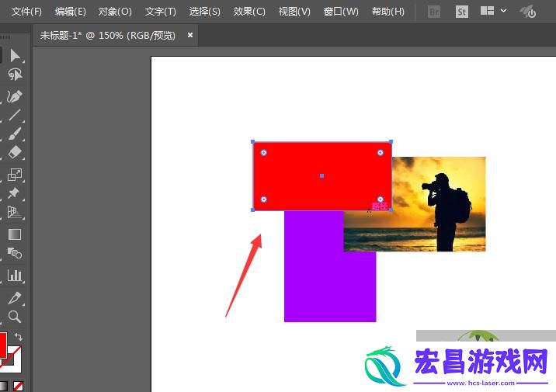Select the Blend tool
556x392 pixels.
pos(15,253)
